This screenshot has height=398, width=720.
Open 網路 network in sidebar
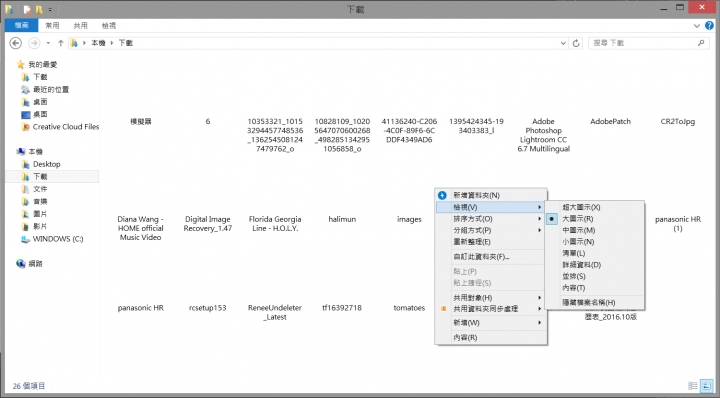point(30,263)
